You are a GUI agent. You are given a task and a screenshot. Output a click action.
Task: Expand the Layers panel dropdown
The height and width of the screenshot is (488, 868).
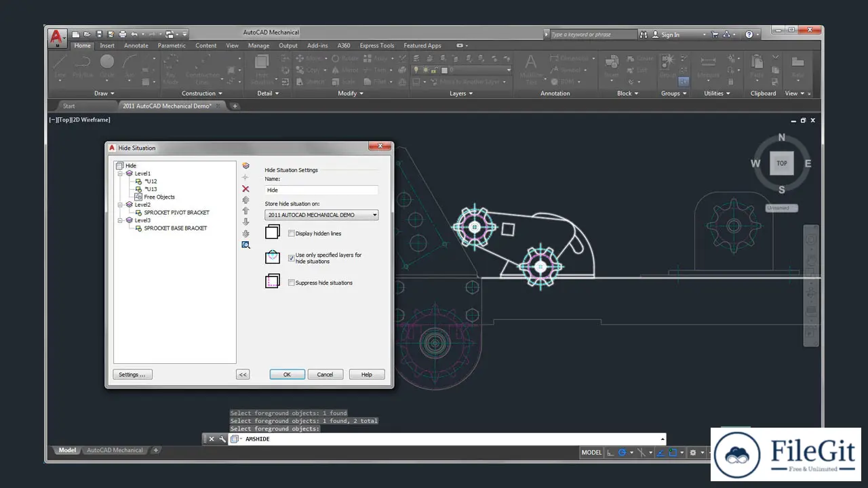pyautogui.click(x=462, y=94)
